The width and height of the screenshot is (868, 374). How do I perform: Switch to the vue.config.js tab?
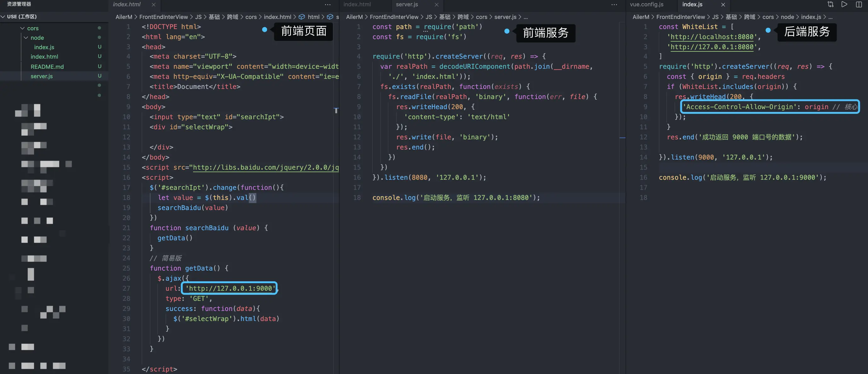point(646,4)
